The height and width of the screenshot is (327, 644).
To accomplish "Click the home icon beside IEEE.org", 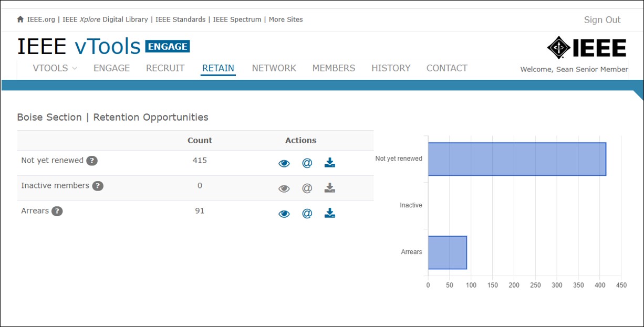I will point(20,19).
